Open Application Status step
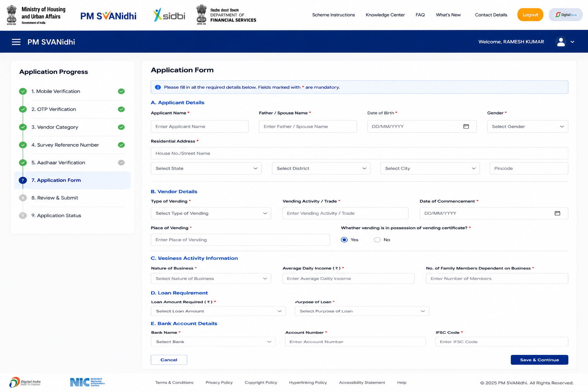 point(56,216)
